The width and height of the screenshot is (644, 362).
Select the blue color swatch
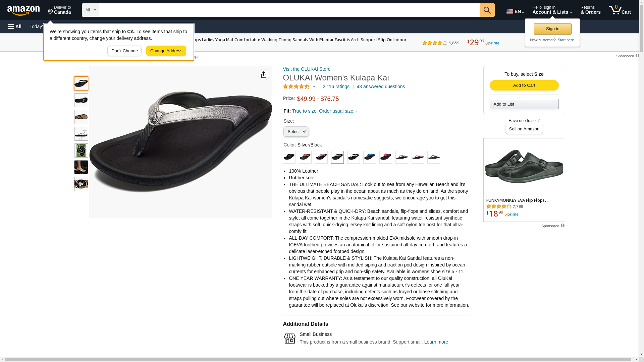370,157
